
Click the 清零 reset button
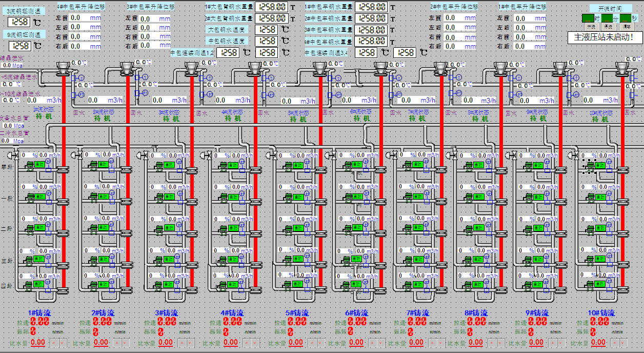[627, 26]
